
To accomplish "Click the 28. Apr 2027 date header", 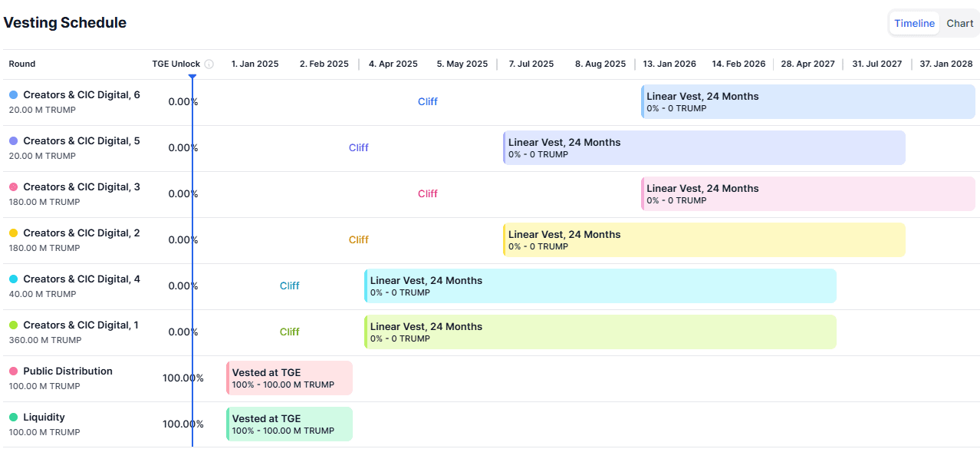I will [808, 64].
